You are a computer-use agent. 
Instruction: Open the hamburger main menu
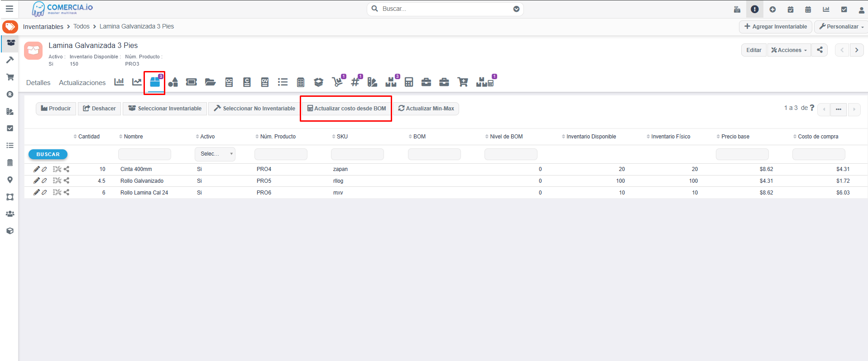[x=9, y=9]
